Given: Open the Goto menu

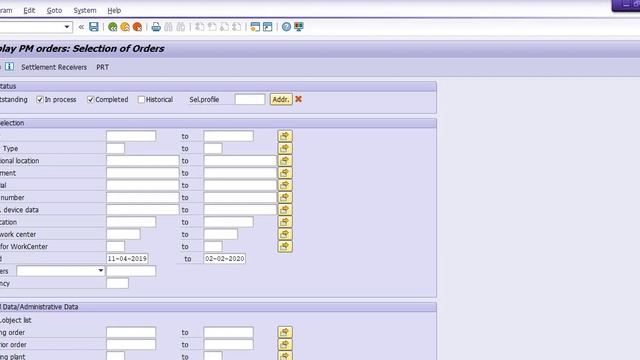Looking at the screenshot, I should click(x=54, y=10).
